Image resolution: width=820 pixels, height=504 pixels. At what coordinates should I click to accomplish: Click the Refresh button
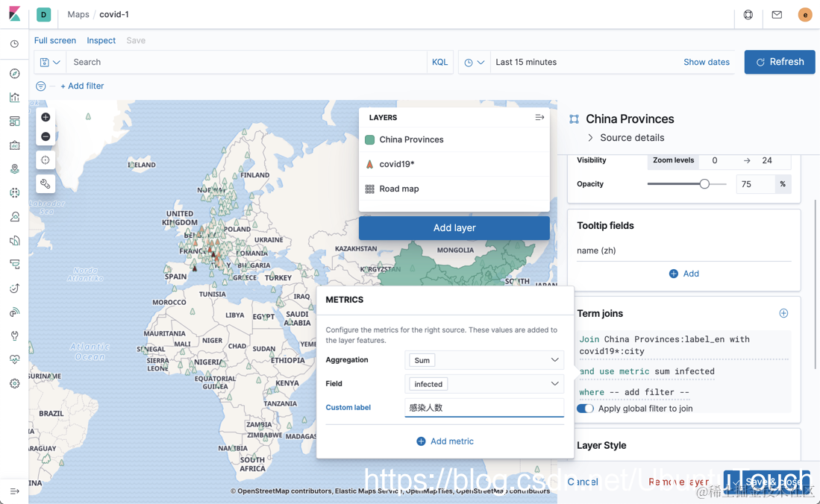click(779, 62)
